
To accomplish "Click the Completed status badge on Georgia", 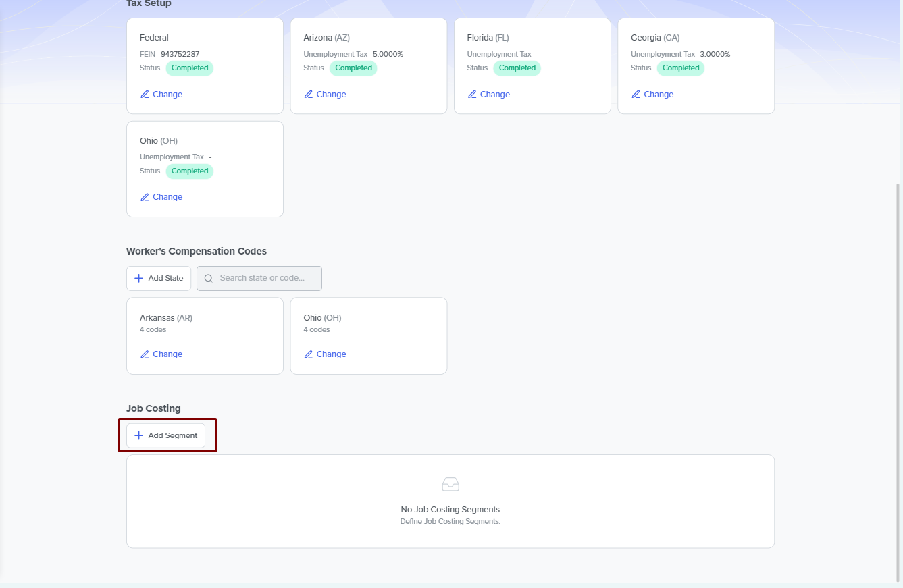I will click(680, 68).
